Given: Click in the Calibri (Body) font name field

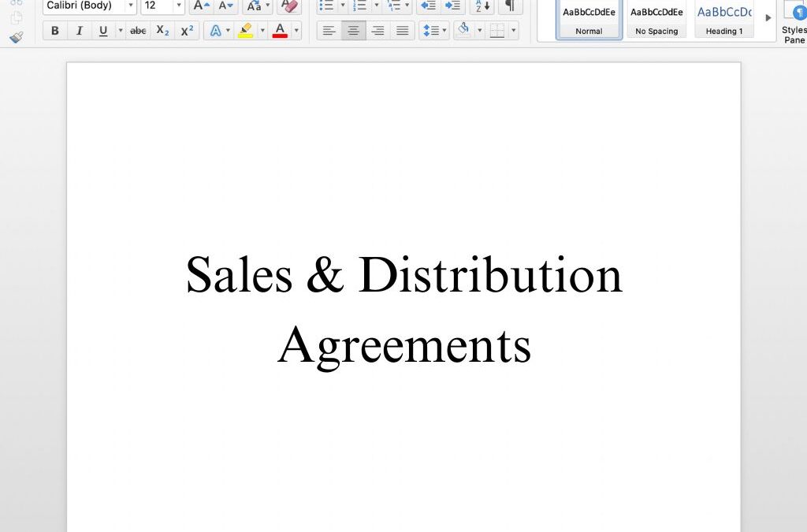Looking at the screenshot, I should [x=84, y=6].
